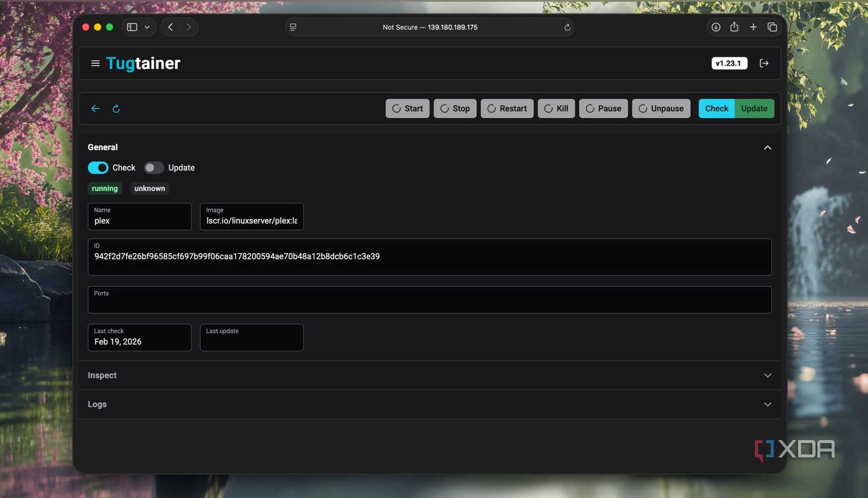The height and width of the screenshot is (498, 868).
Task: Open Safari tab group dropdown chevron
Action: [x=147, y=27]
